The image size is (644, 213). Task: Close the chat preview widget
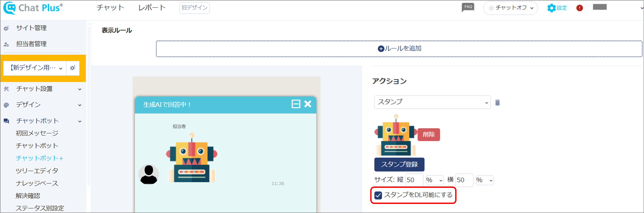(x=308, y=104)
